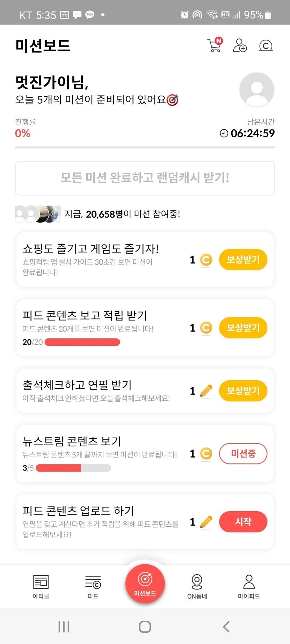Tap the center 미션보드 button
290x644 pixels.
click(x=145, y=583)
